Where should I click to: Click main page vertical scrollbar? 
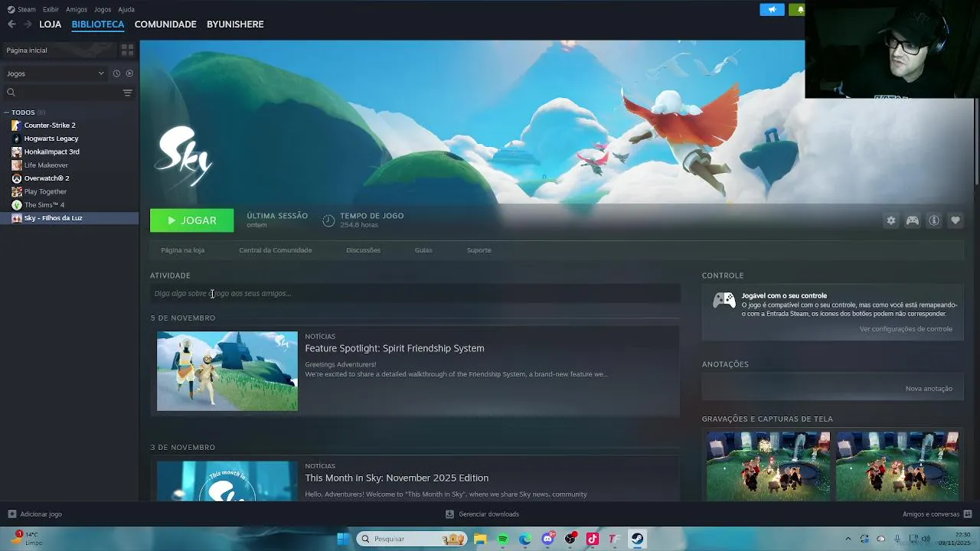coord(976,142)
